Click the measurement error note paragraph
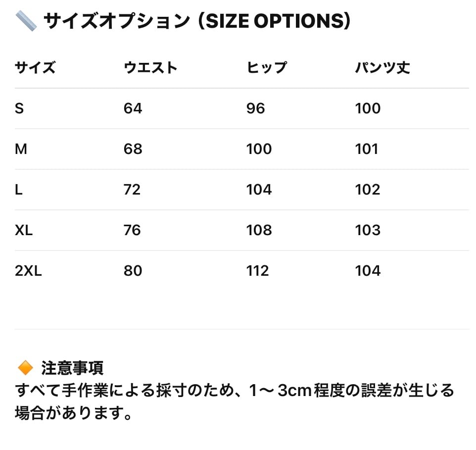Viewport: 476px width, 450px height. [234, 401]
